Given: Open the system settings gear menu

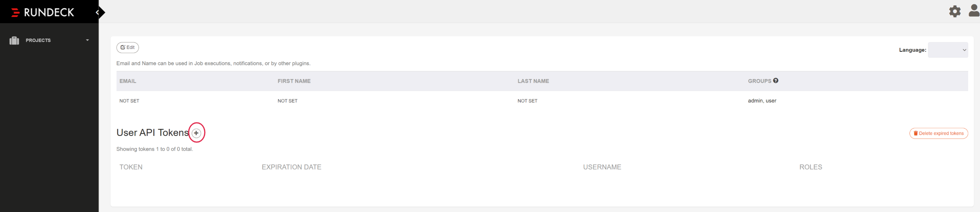Looking at the screenshot, I should [x=955, y=11].
